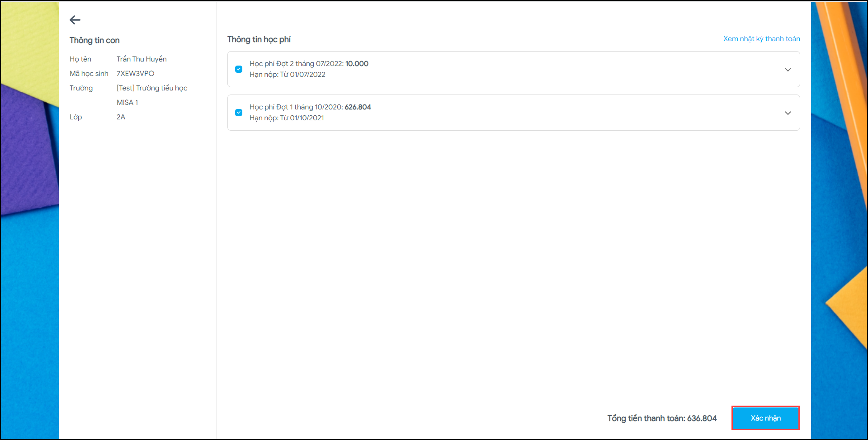The height and width of the screenshot is (440, 868).
Task: Click the Hạn nộp Từ 01/10/2021 line
Action: (x=287, y=118)
